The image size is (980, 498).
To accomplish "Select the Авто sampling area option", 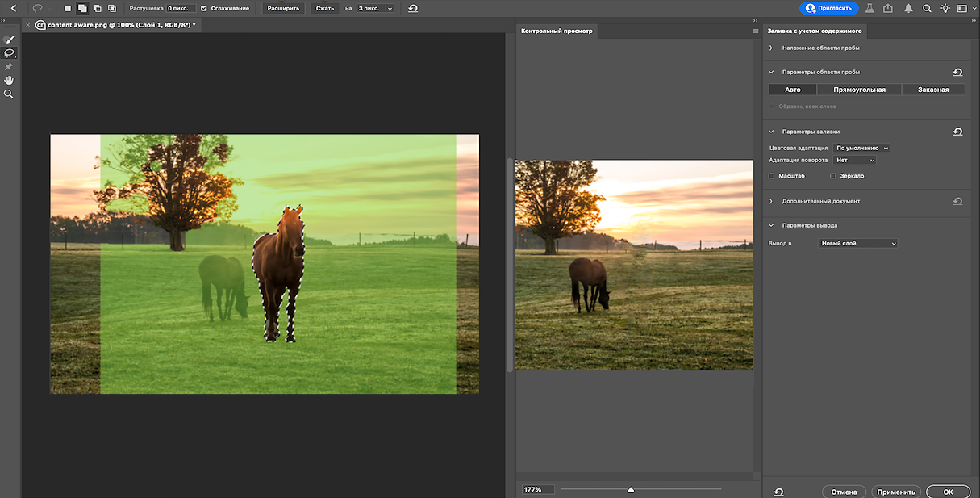I will 793,90.
